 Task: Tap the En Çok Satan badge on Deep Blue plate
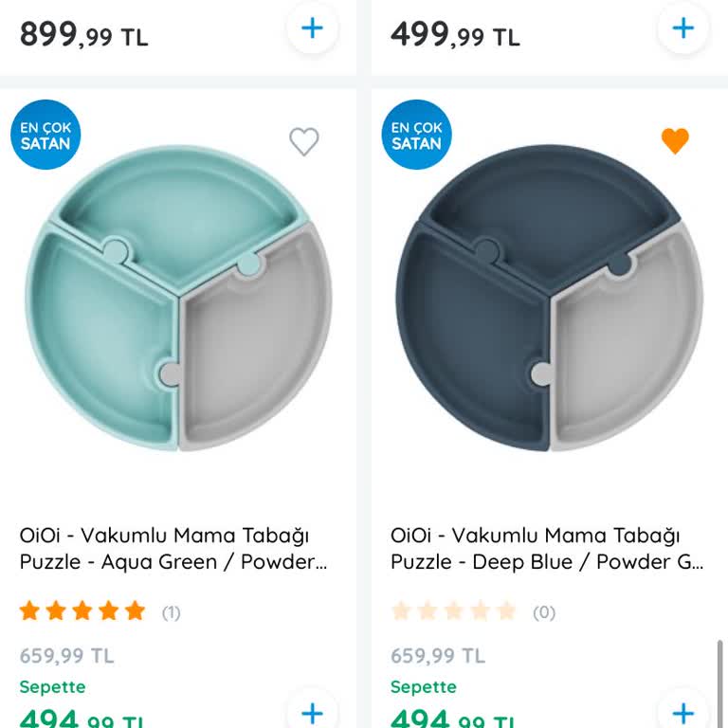pos(416,135)
